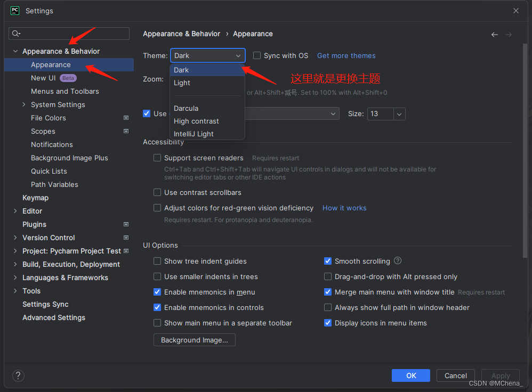
Task: Open the Notifications settings page
Action: [52, 144]
